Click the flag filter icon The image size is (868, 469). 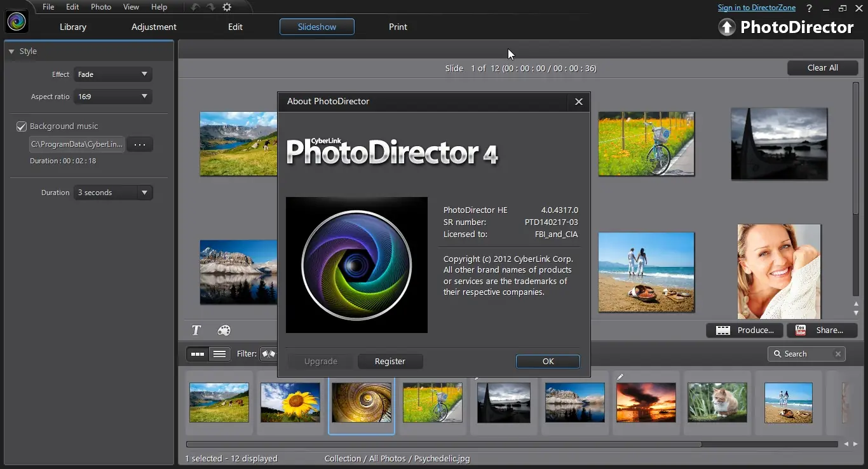pos(269,354)
